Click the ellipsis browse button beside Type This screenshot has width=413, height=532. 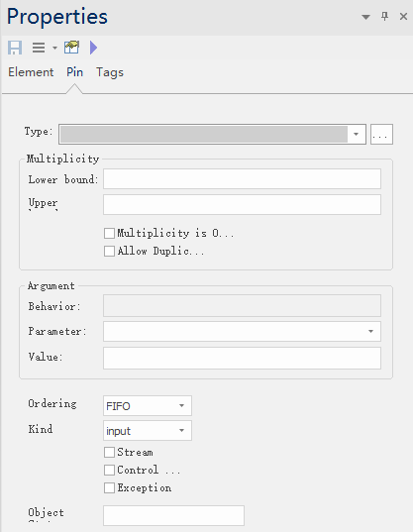(381, 135)
